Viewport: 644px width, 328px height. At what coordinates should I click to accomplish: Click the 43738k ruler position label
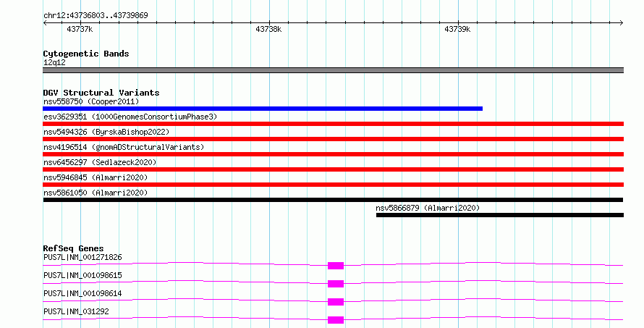click(268, 30)
